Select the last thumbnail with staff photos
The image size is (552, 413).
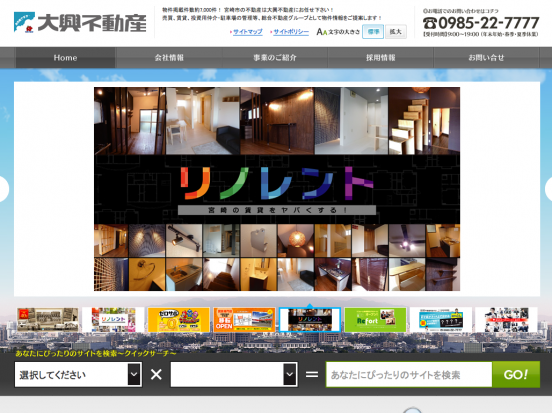tap(506, 320)
